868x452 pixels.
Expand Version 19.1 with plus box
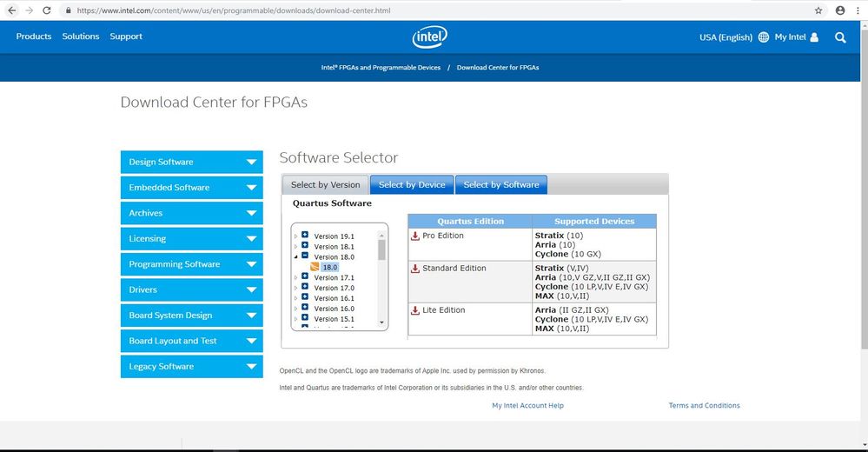304,235
